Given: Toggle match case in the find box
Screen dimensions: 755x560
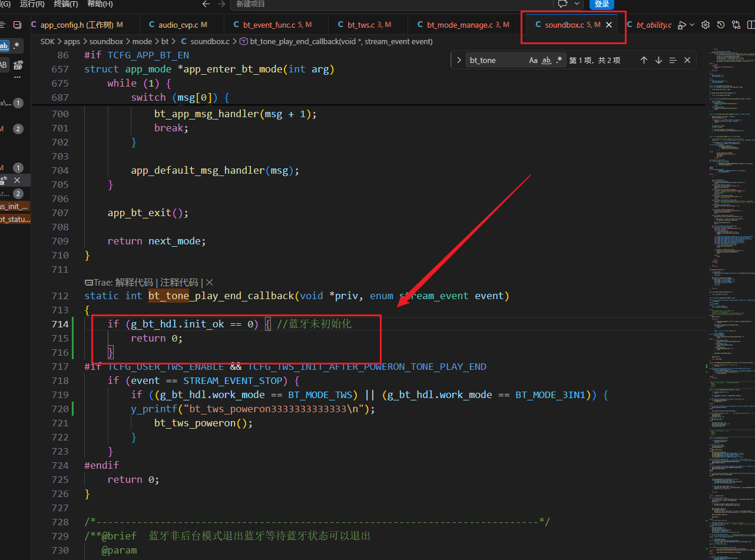Looking at the screenshot, I should 533,60.
